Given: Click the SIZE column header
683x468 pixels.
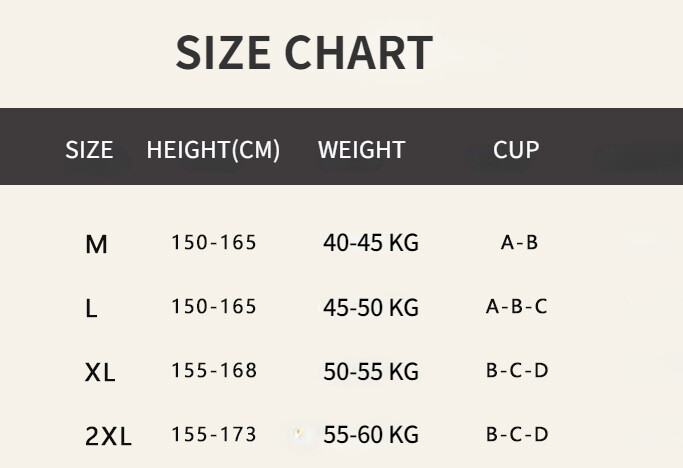Looking at the screenshot, I should coord(89,150).
